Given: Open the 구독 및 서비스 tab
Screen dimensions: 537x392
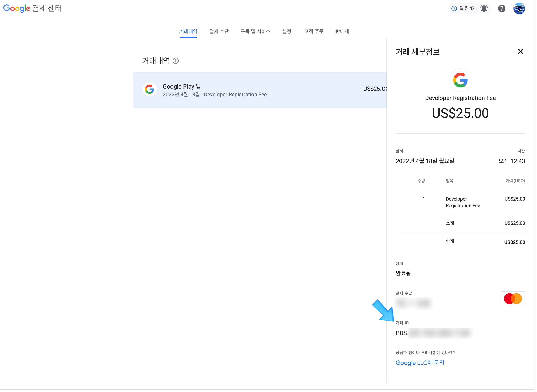Looking at the screenshot, I should pos(255,31).
